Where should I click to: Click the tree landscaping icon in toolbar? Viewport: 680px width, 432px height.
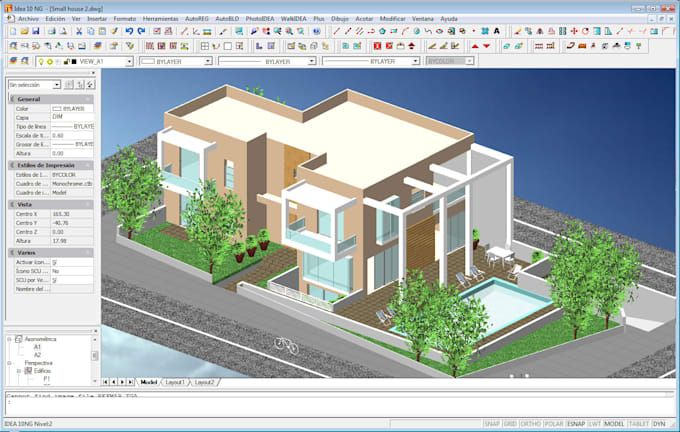pyautogui.click(x=639, y=46)
